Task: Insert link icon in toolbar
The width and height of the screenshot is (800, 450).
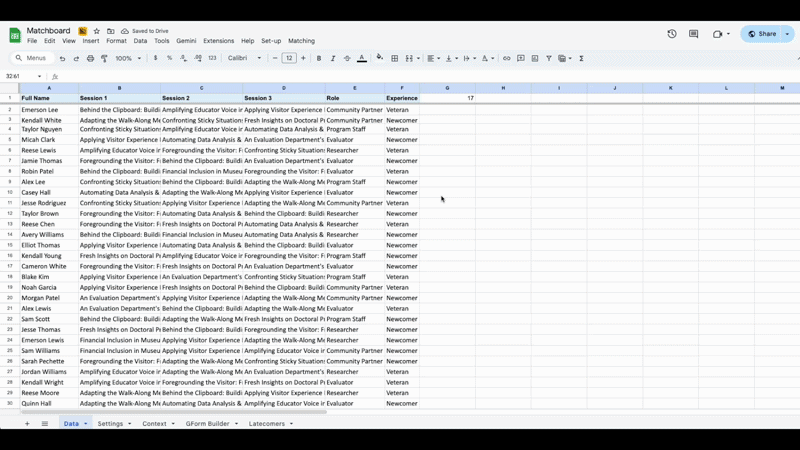Action: click(x=506, y=58)
